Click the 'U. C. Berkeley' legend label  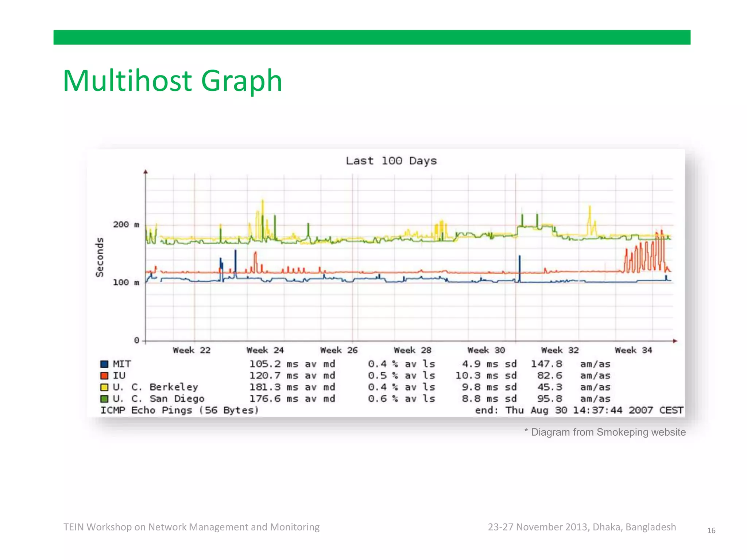[x=155, y=387]
